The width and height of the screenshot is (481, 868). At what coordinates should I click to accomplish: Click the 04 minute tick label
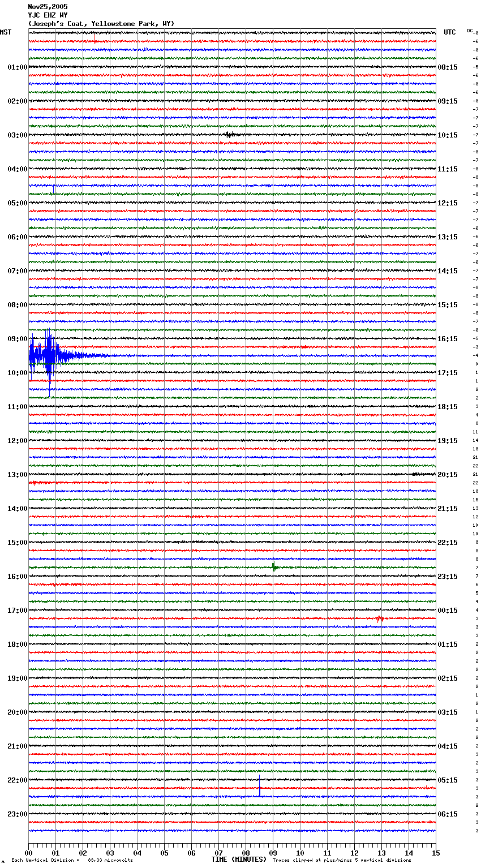pos(137,853)
